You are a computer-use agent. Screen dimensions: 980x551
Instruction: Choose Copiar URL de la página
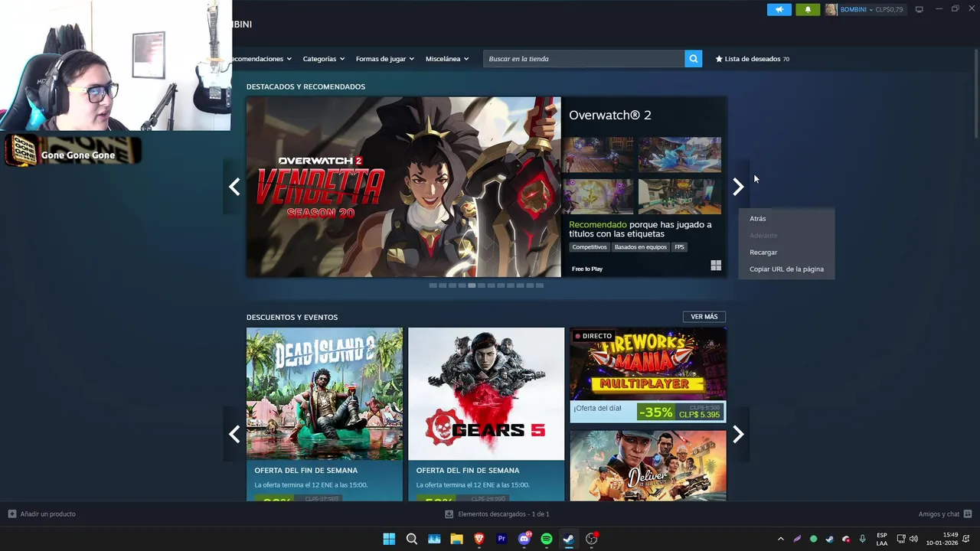point(786,269)
